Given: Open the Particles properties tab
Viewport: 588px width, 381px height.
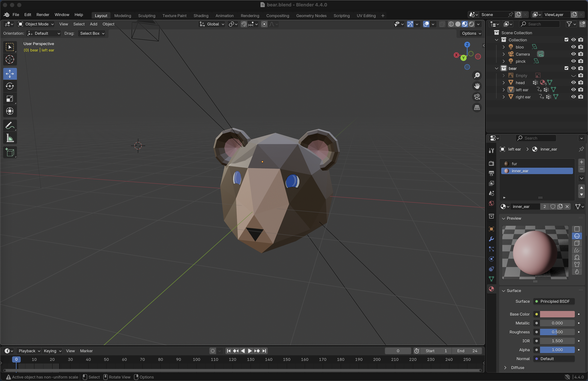Looking at the screenshot, I should point(491,249).
